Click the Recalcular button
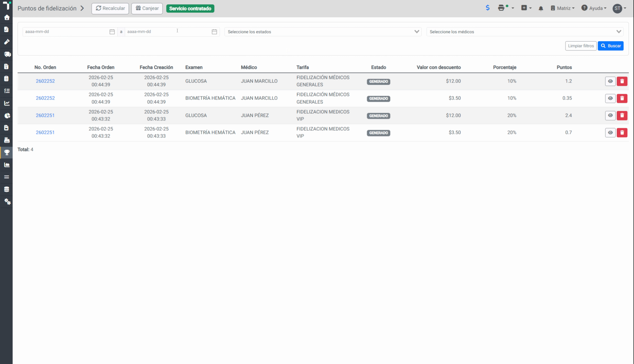 [110, 8]
